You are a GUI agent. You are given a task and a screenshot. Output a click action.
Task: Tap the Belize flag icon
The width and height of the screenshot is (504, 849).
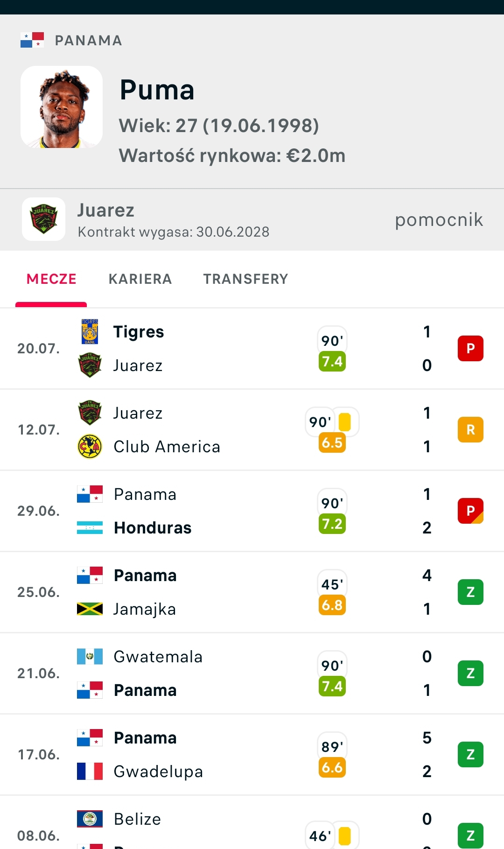[x=90, y=819]
